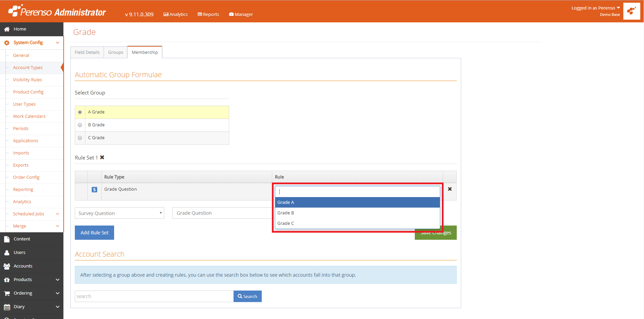The width and height of the screenshot is (644, 319).
Task: Choose Grade A from the rule list
Action: tap(358, 202)
